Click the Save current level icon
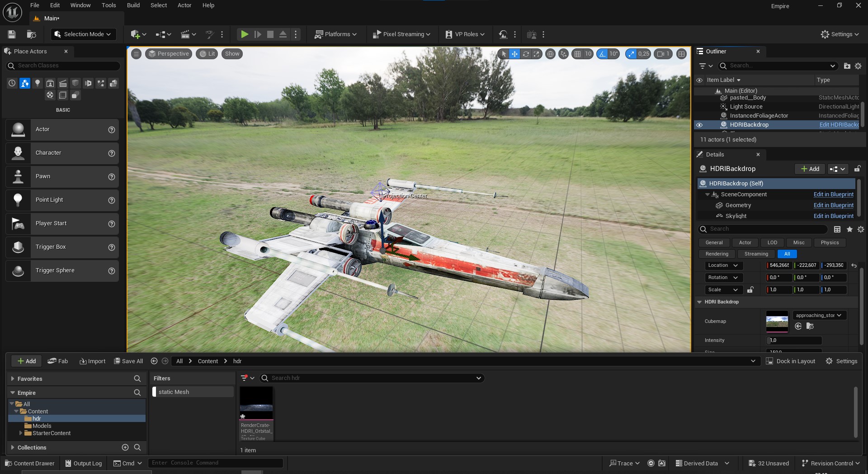Screen dimensions: 868x474 point(12,34)
